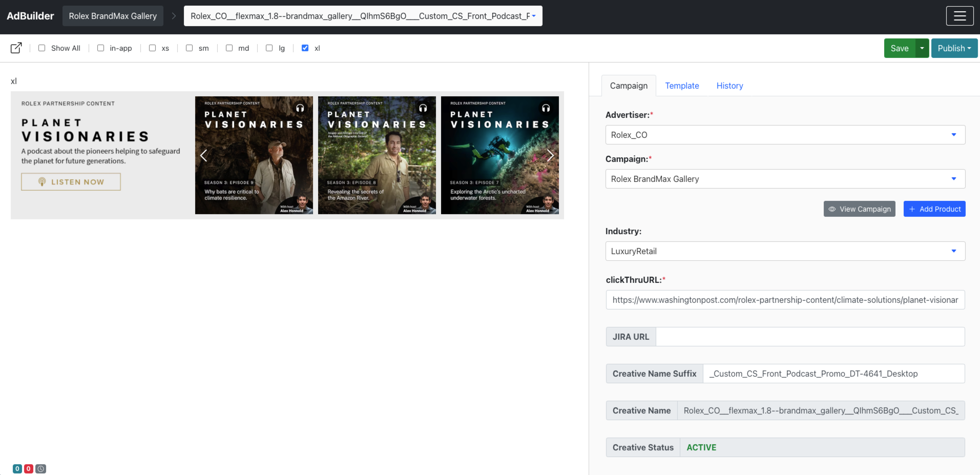Switch to the Template tab

click(682, 86)
